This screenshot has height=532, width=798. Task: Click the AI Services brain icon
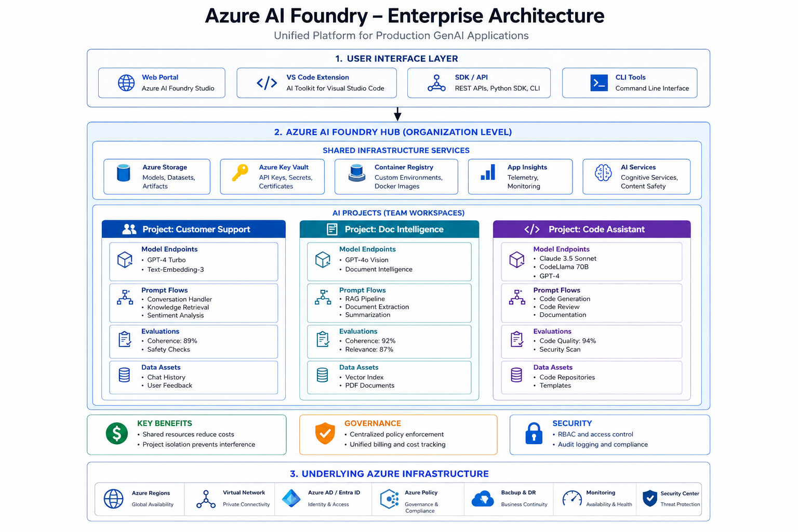click(x=603, y=172)
